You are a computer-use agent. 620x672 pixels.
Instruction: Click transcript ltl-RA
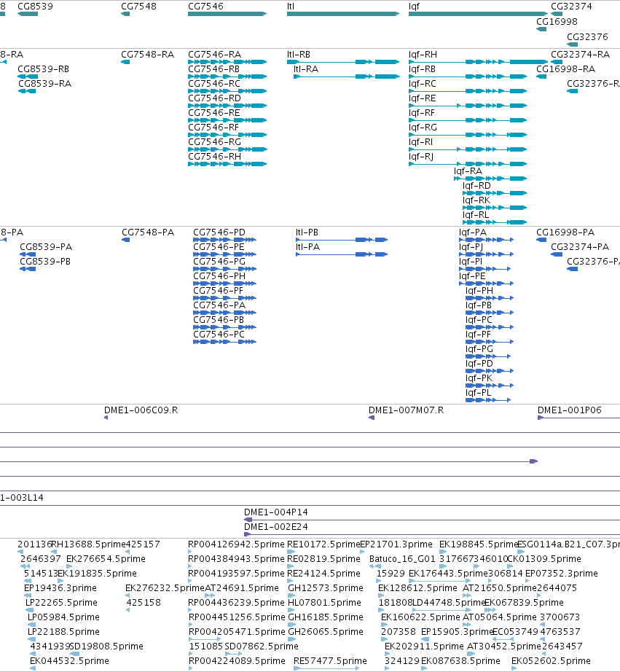tap(306, 69)
